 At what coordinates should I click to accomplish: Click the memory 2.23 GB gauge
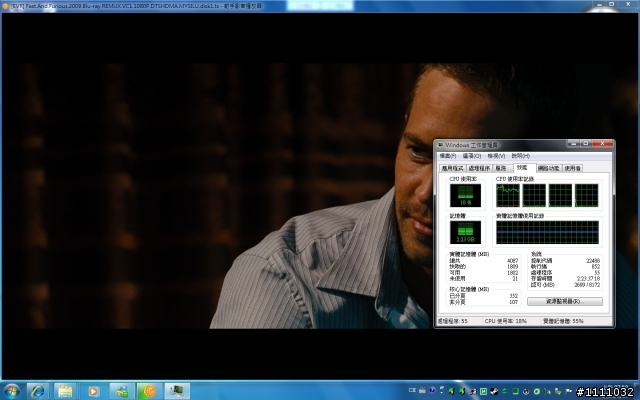[465, 232]
